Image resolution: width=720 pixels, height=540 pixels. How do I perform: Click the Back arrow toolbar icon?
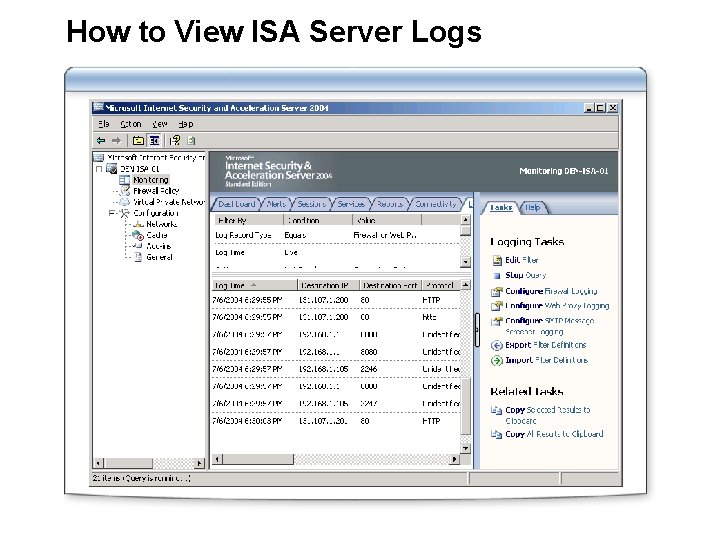pos(101,141)
